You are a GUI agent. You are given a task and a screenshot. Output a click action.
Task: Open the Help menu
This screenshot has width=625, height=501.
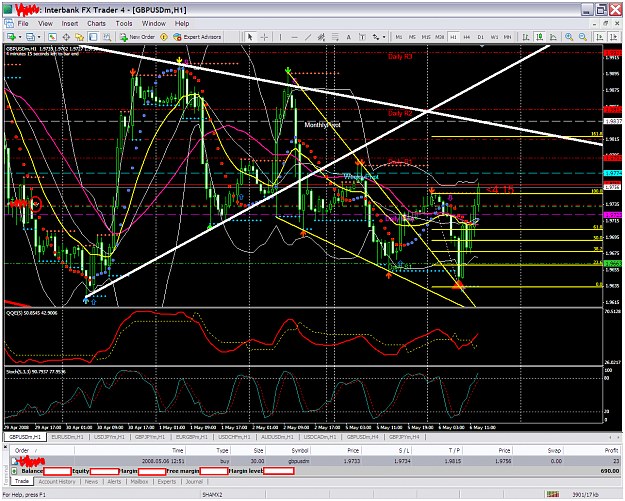coord(182,24)
